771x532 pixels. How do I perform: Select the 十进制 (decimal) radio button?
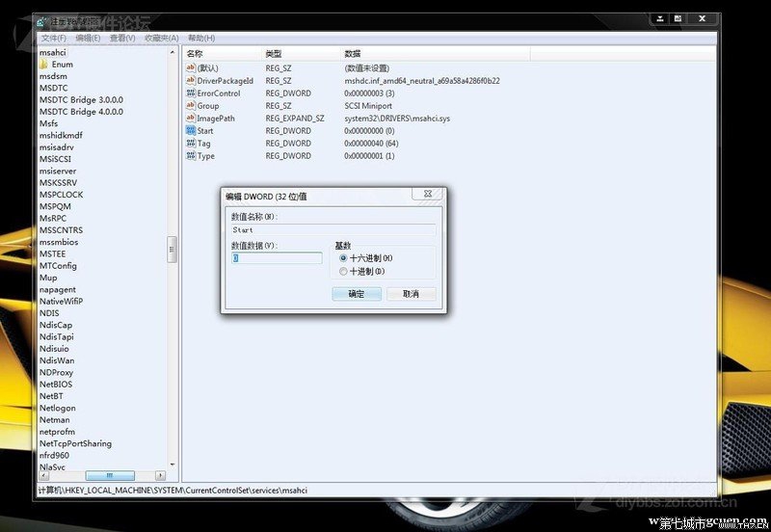click(343, 272)
